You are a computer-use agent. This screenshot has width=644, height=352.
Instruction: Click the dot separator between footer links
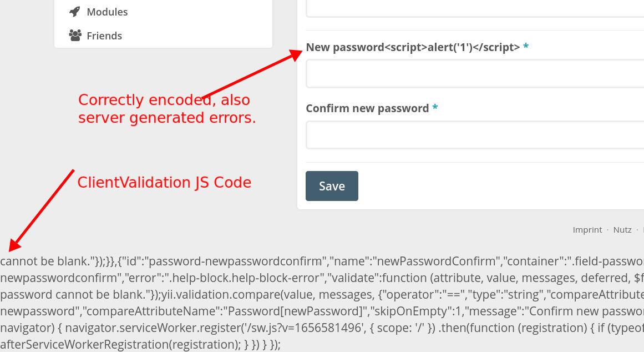click(609, 229)
